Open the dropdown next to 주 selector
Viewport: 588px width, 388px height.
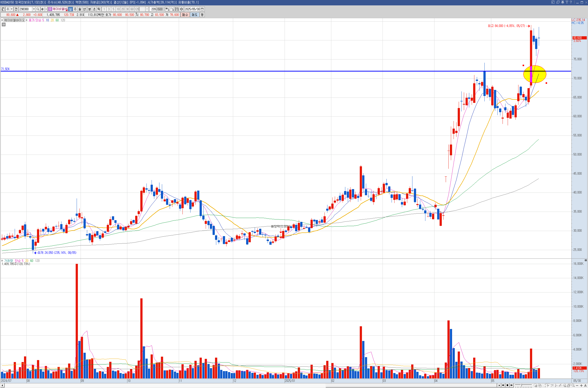(x=12, y=9)
